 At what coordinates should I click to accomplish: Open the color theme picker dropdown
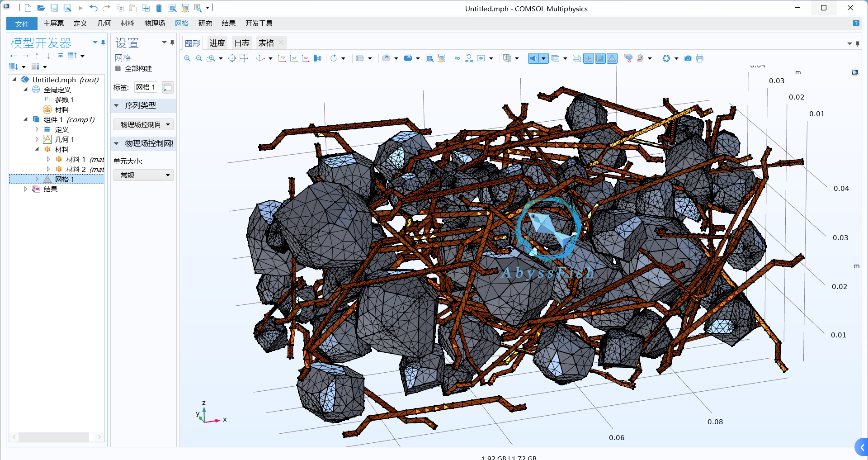(x=650, y=58)
